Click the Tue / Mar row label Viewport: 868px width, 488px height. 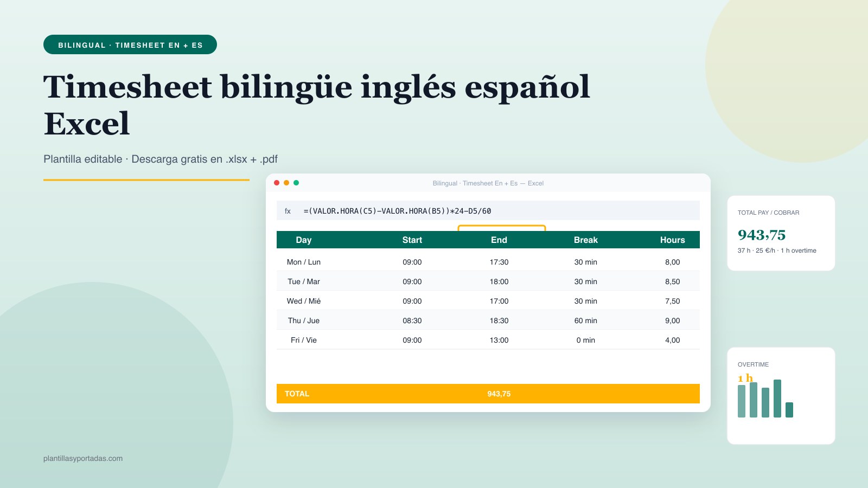click(304, 281)
